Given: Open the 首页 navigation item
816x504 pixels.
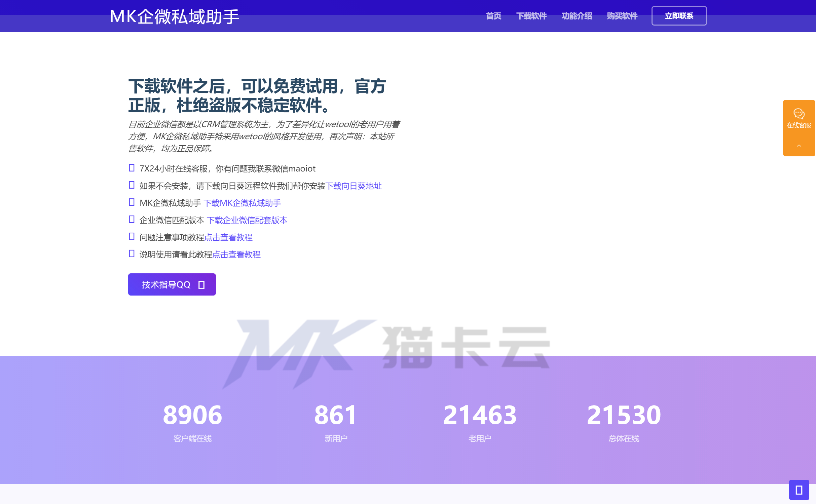Looking at the screenshot, I should point(493,16).
